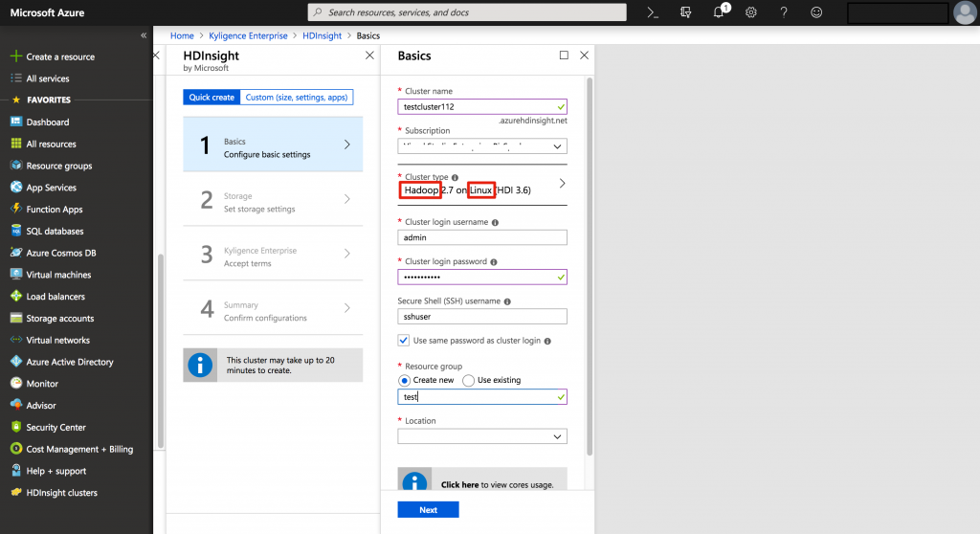Image resolution: width=980 pixels, height=534 pixels.
Task: Open step 2 Storage chevron
Action: click(346, 199)
